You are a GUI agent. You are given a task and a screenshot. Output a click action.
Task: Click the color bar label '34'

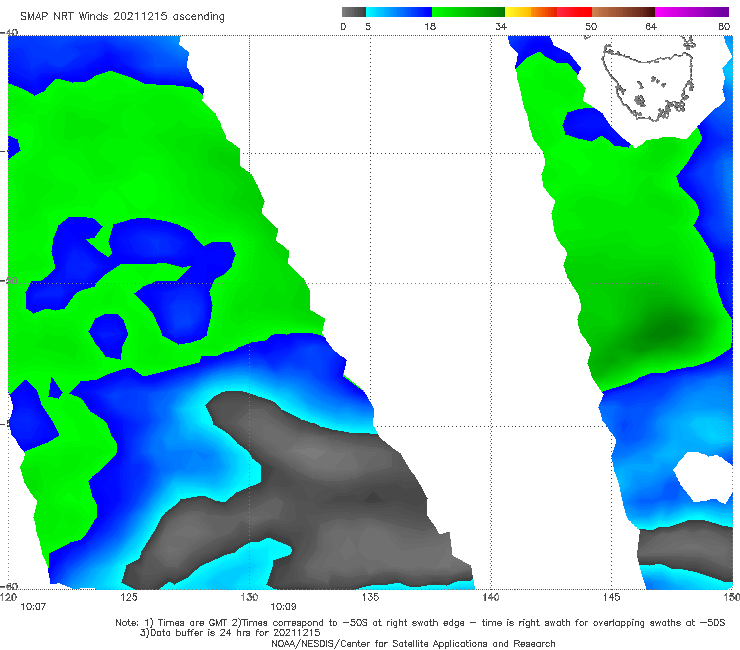point(501,26)
